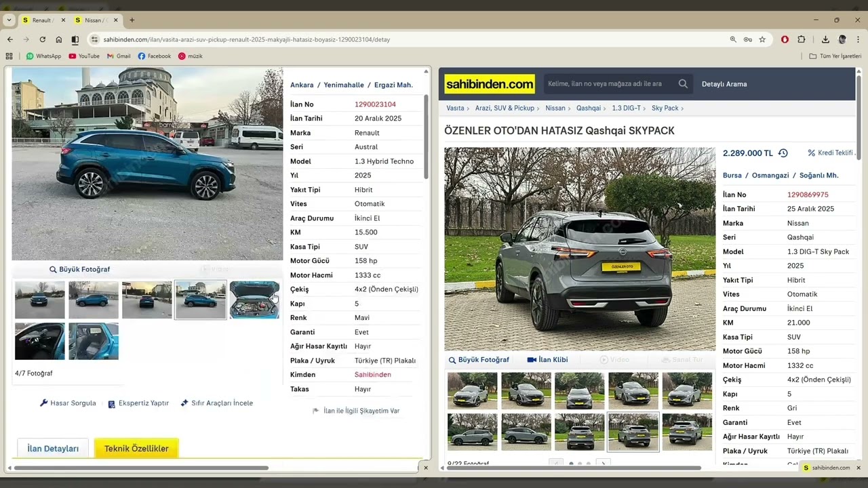Click Detaylı Arama in sahibinden header

point(724,84)
